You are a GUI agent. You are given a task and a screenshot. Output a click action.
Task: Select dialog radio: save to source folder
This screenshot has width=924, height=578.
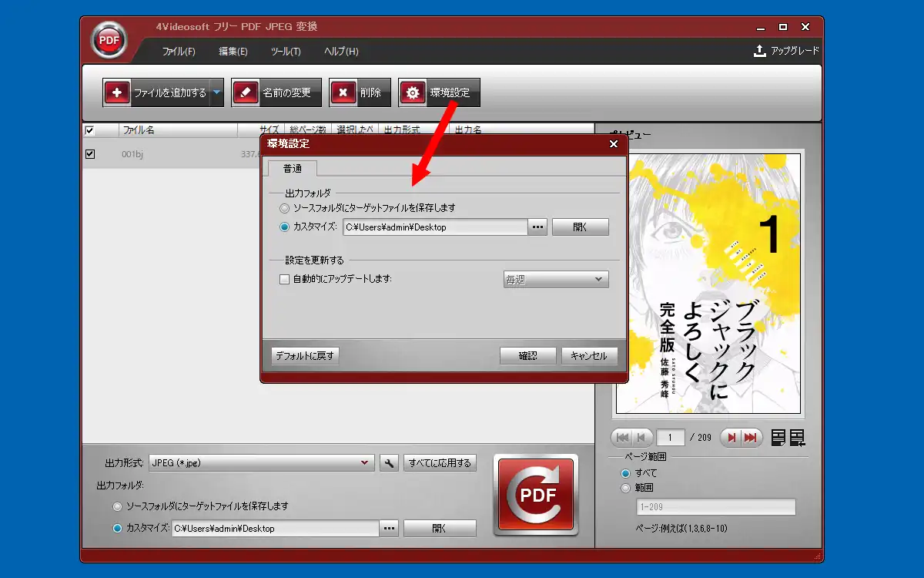pos(285,208)
